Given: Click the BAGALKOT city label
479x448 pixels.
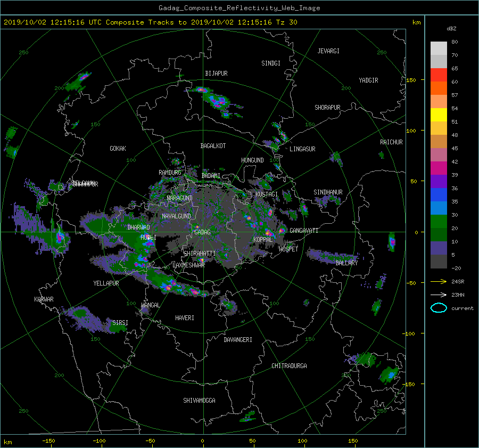Looking at the screenshot, I should click(213, 146).
